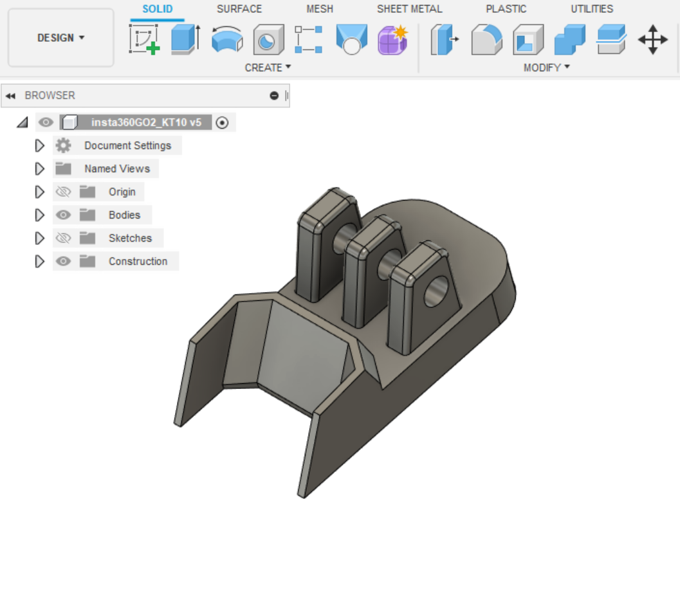Expand the Document Settings node
Image resolution: width=680 pixels, height=616 pixels.
click(40, 145)
